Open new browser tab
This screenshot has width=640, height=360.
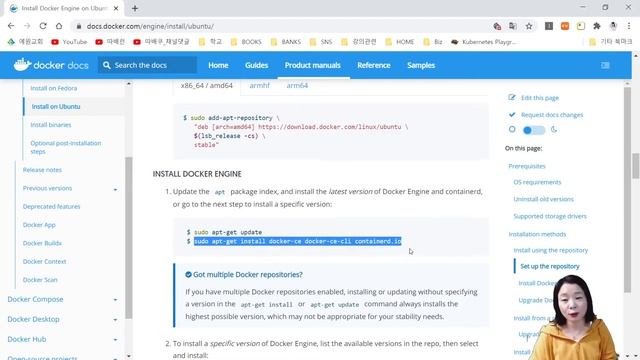coord(135,8)
